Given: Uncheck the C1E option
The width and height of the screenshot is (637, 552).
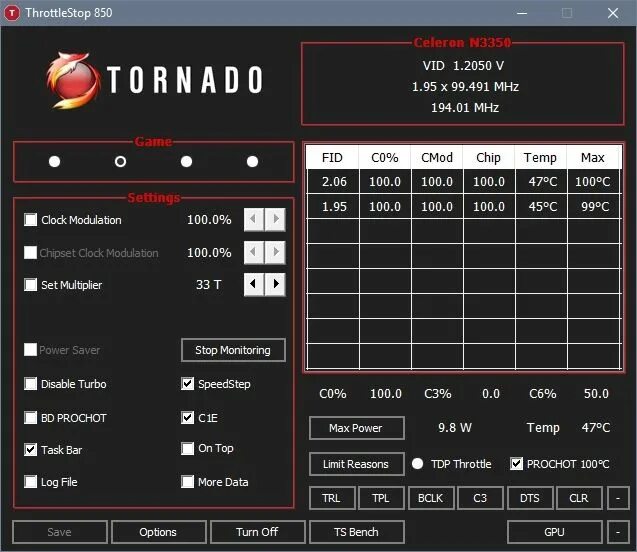Looking at the screenshot, I should pyautogui.click(x=187, y=418).
